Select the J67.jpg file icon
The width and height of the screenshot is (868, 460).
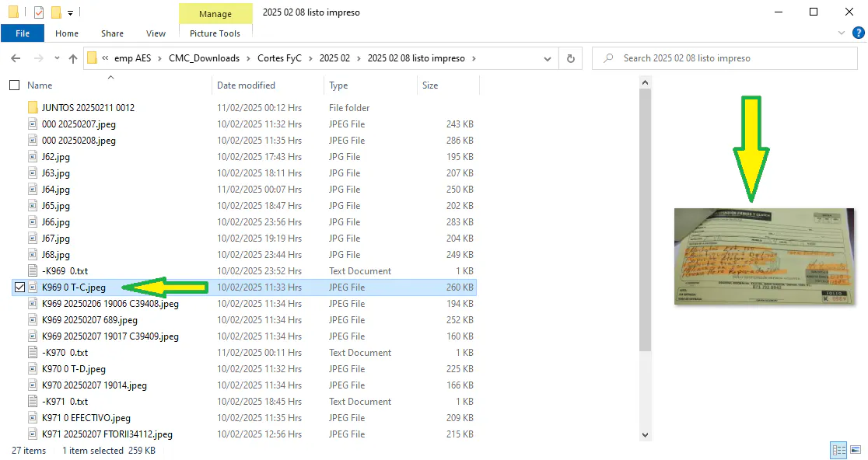(x=33, y=239)
